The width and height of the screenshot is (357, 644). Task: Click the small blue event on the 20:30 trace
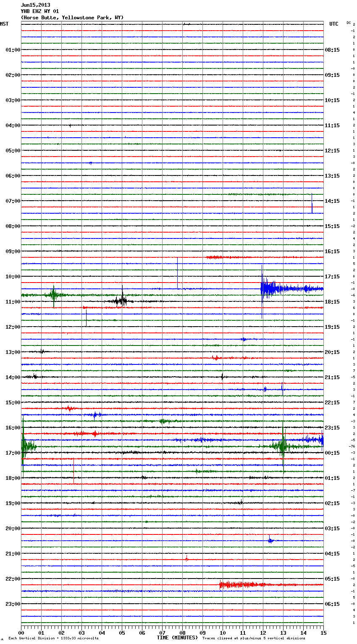tap(271, 541)
